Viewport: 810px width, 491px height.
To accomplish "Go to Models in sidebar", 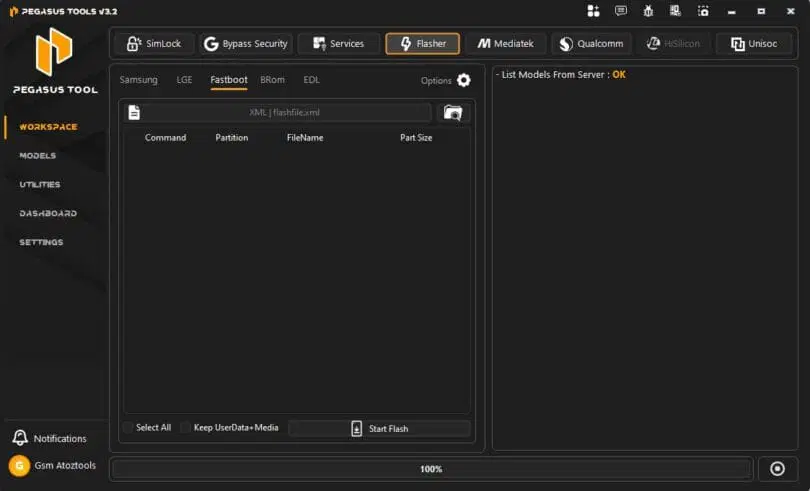I will coord(37,156).
